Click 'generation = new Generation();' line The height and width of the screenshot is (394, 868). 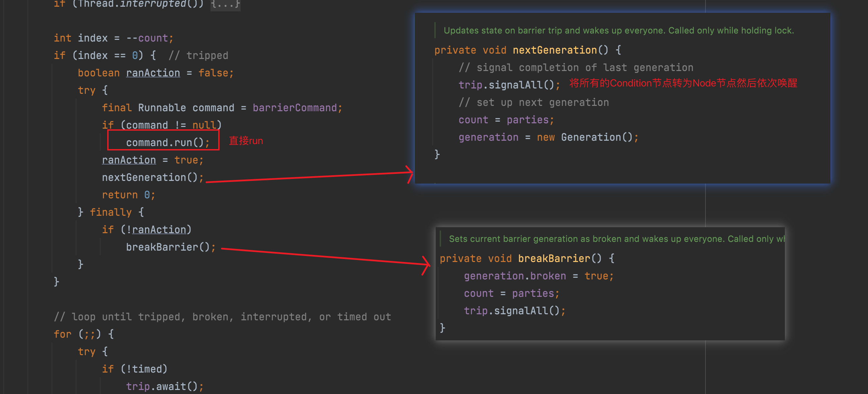[548, 137]
